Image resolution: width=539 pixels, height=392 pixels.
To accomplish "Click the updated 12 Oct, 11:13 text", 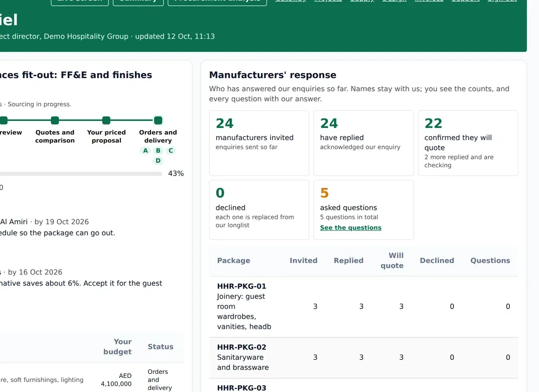I will point(175,36).
